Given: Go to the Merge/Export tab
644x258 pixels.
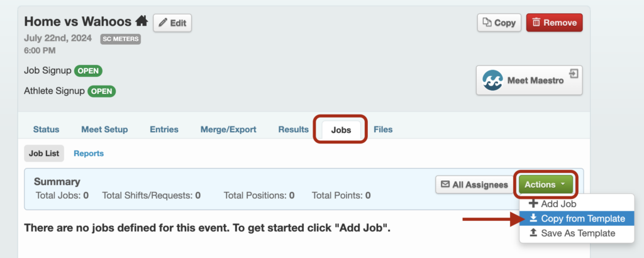Looking at the screenshot, I should point(228,130).
